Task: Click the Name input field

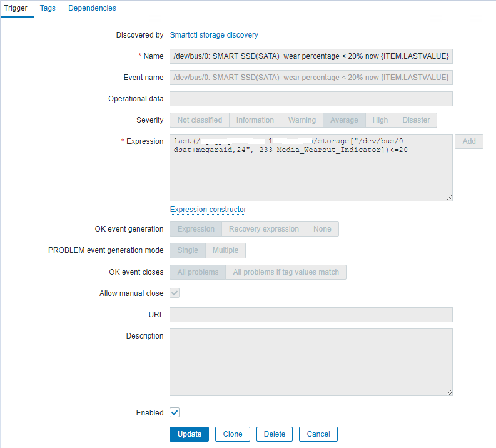Action: coord(311,56)
